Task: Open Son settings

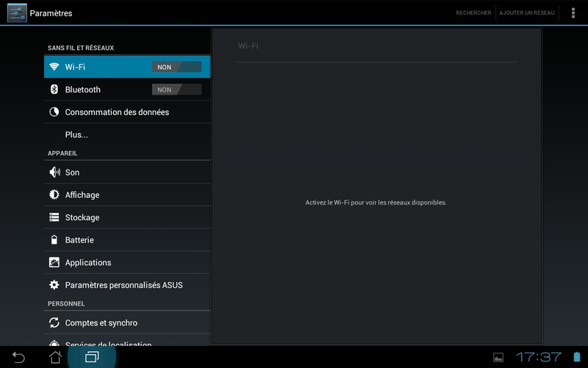Action: pyautogui.click(x=127, y=172)
